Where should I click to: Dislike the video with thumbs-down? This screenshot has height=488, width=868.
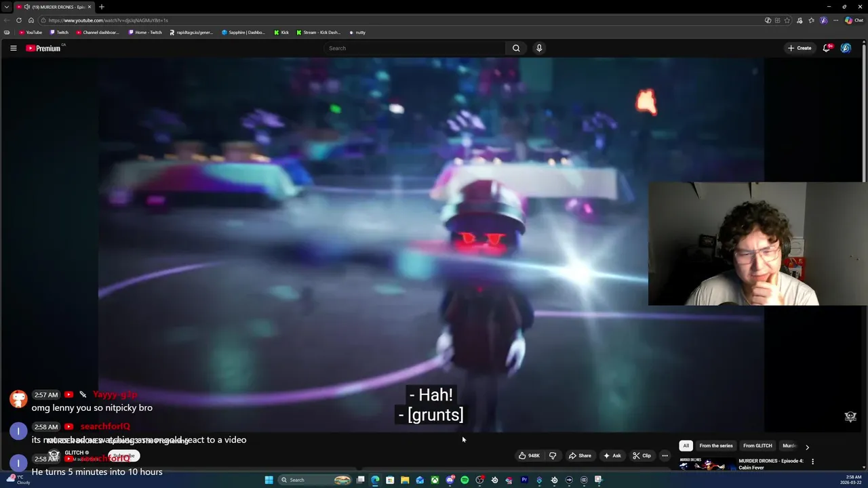553,455
